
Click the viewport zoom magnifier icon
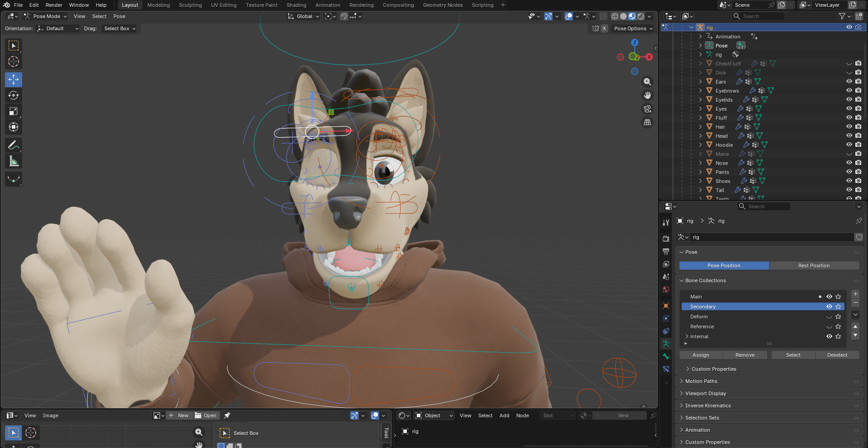click(x=647, y=82)
